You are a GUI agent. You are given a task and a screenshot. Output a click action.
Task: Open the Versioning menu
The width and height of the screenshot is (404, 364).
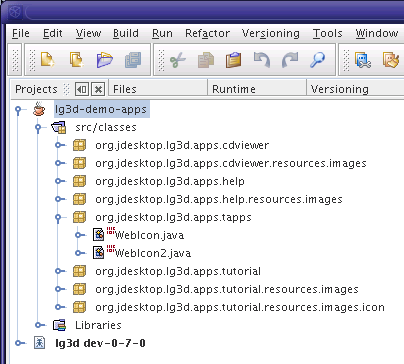pyautogui.click(x=271, y=33)
